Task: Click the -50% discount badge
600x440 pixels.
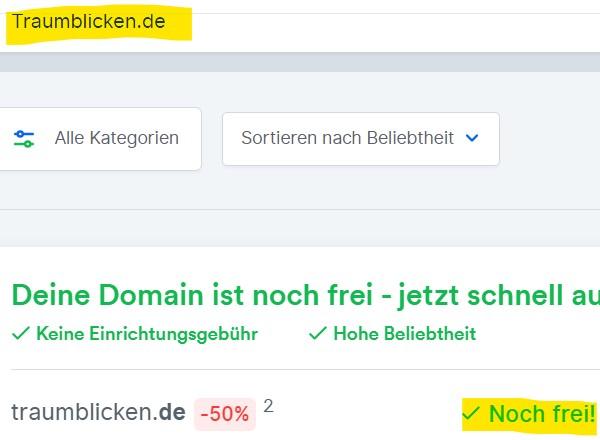Action: click(x=225, y=414)
